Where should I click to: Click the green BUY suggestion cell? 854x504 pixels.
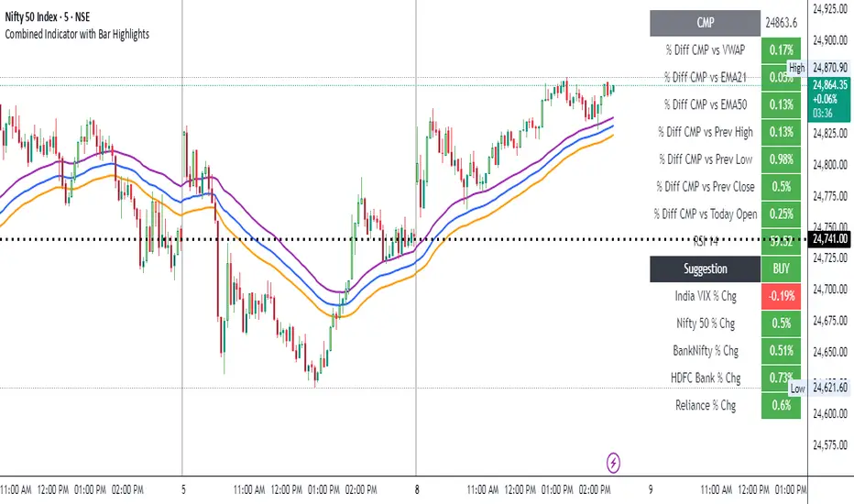(781, 269)
